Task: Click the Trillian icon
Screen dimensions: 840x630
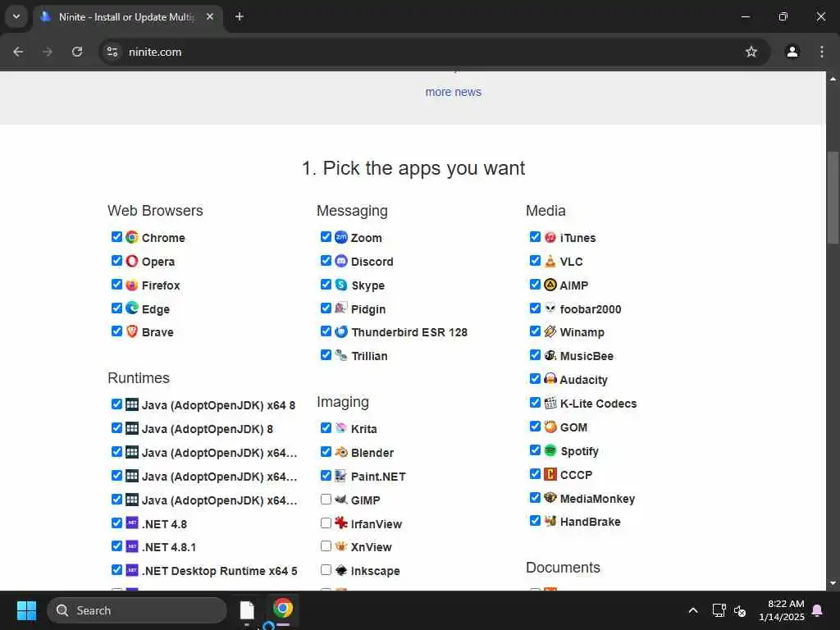Action: point(341,355)
